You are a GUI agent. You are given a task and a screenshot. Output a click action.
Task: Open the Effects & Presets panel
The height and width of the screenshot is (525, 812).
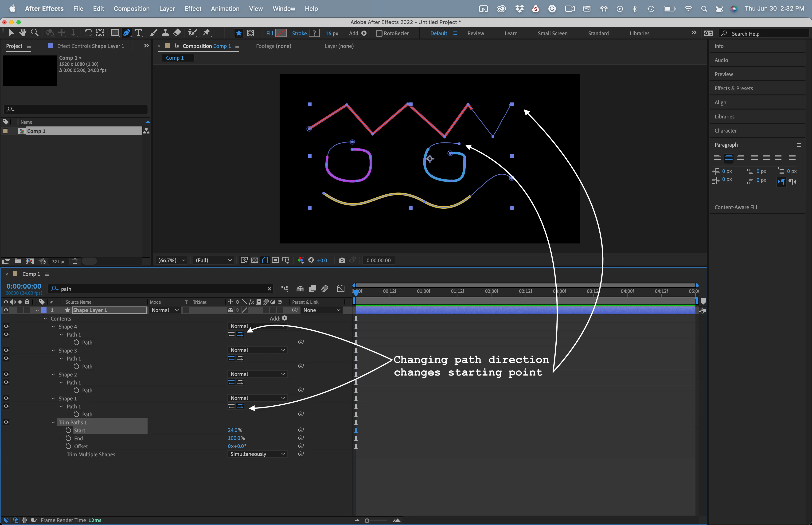click(734, 88)
